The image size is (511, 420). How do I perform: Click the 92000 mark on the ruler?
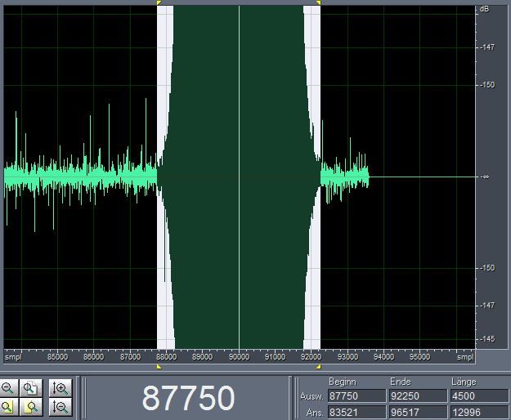[312, 357]
